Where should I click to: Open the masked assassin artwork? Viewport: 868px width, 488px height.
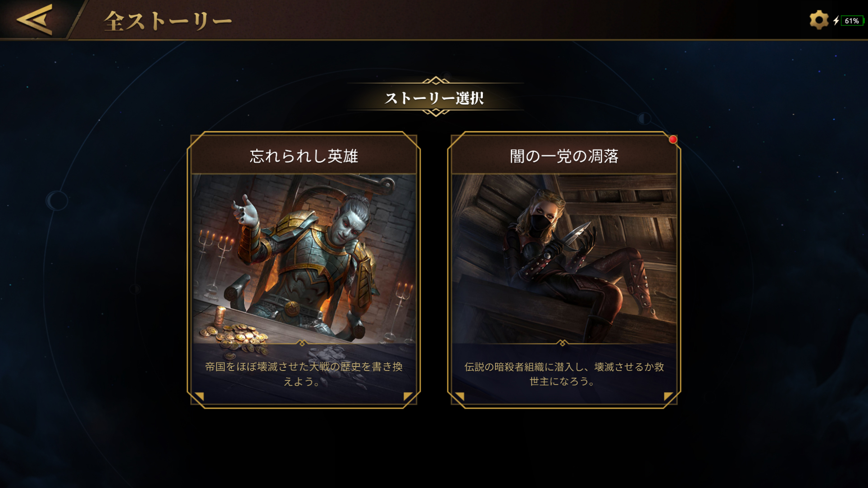(564, 259)
